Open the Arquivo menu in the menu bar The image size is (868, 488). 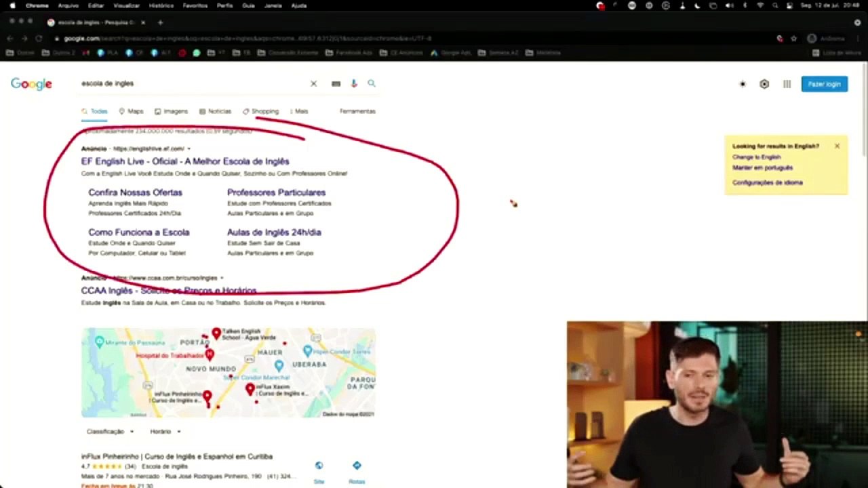tap(68, 5)
